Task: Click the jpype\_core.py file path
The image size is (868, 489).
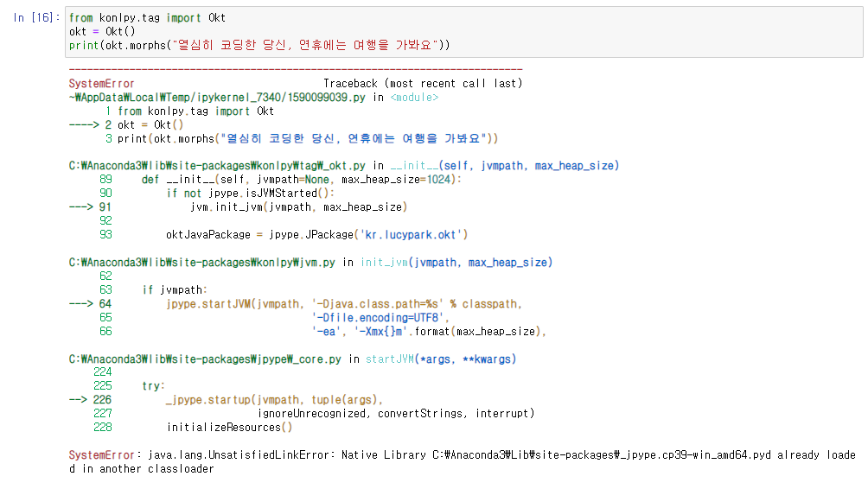Action: click(205, 359)
